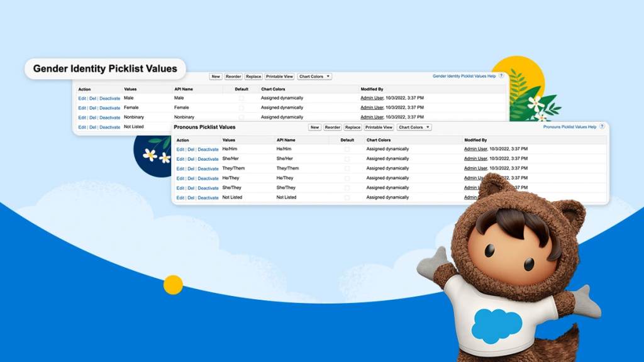Tick Default checkbox for Male value

pyautogui.click(x=241, y=98)
